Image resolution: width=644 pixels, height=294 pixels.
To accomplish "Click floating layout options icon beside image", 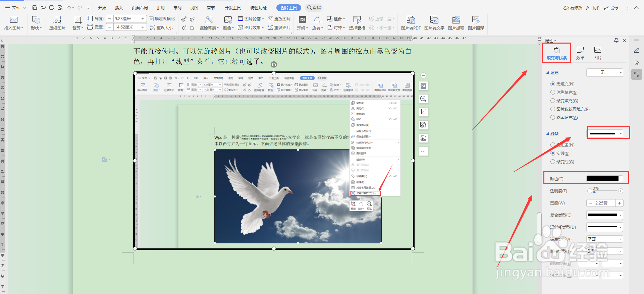I will point(423,86).
